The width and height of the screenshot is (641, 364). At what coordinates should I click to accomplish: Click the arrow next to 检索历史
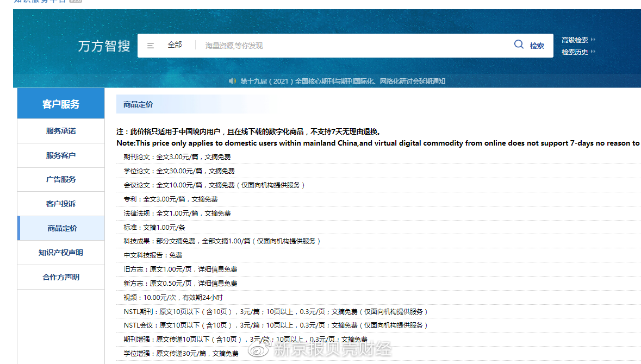tap(593, 52)
